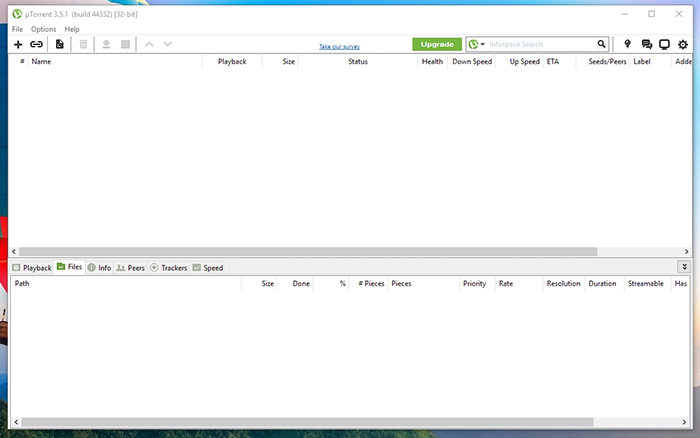Click the chat bubbles icon

646,44
